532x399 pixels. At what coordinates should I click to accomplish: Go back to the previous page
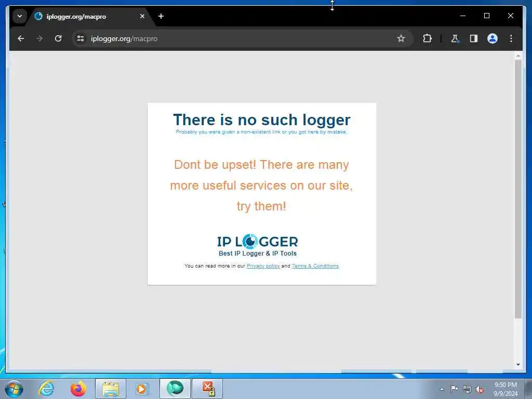(x=21, y=38)
